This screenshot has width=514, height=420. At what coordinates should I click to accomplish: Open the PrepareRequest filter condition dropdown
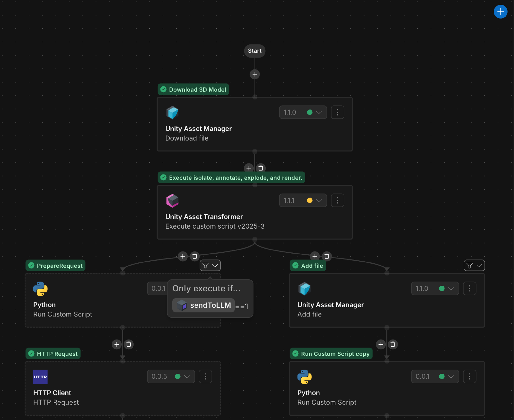[x=210, y=266]
